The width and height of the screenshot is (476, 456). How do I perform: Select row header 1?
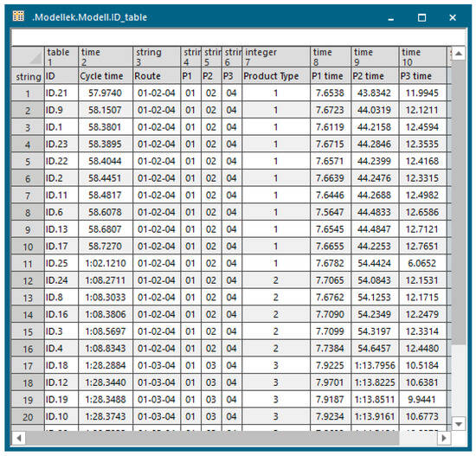pyautogui.click(x=28, y=93)
